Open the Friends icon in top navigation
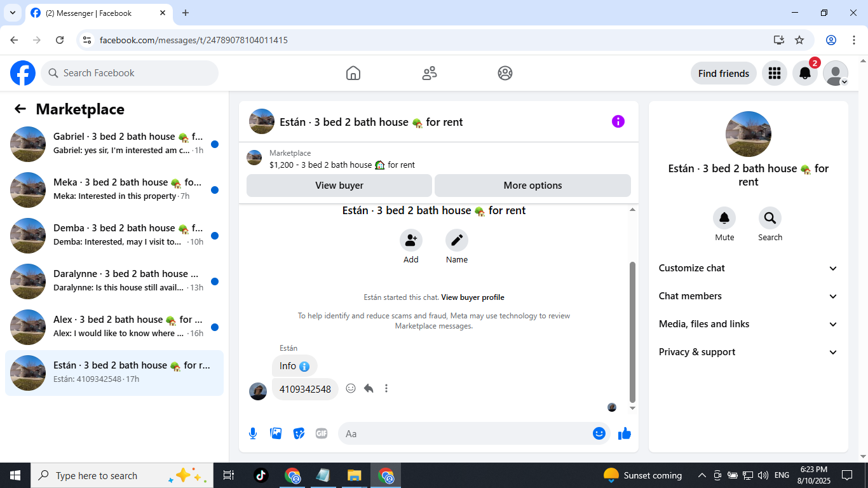The height and width of the screenshot is (488, 868). click(x=430, y=73)
